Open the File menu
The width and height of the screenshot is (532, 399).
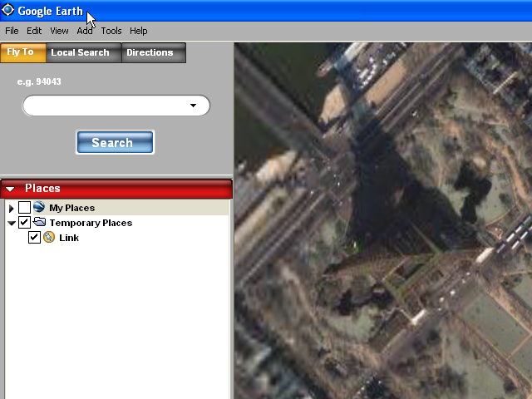click(x=12, y=31)
